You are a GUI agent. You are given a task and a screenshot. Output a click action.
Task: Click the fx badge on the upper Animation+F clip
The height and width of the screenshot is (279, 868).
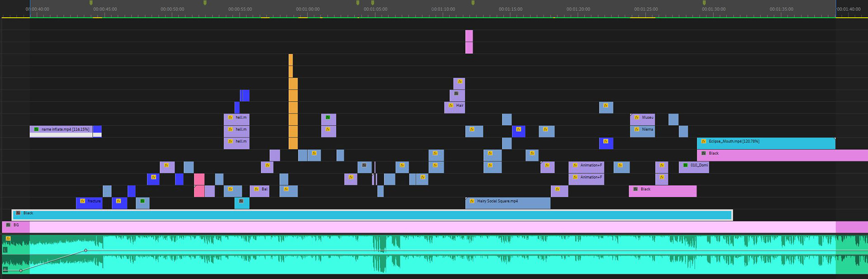pos(575,165)
